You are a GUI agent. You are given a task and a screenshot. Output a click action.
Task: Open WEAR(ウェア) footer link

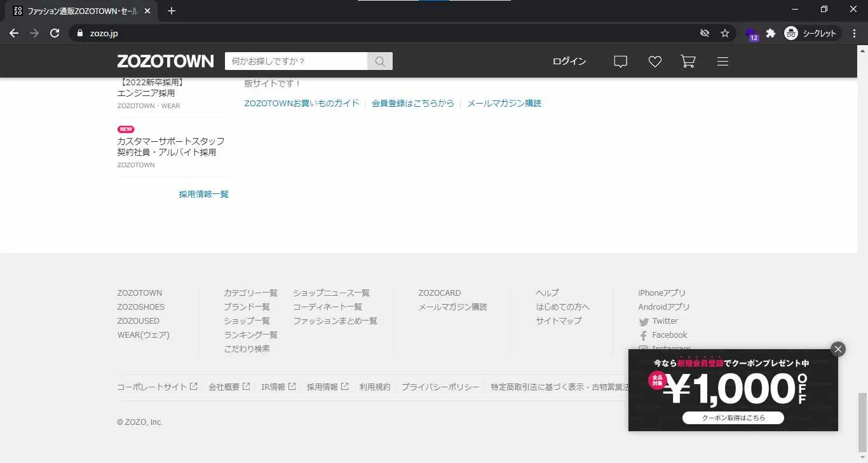(x=143, y=335)
